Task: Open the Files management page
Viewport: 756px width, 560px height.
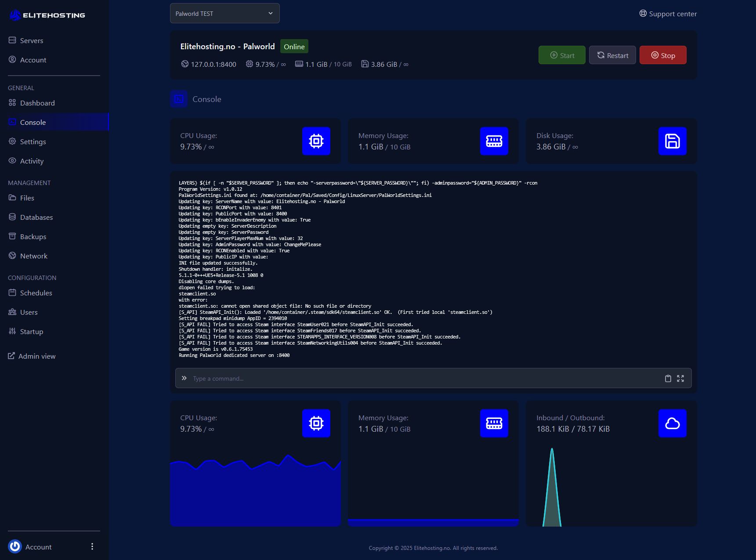Action: (27, 198)
